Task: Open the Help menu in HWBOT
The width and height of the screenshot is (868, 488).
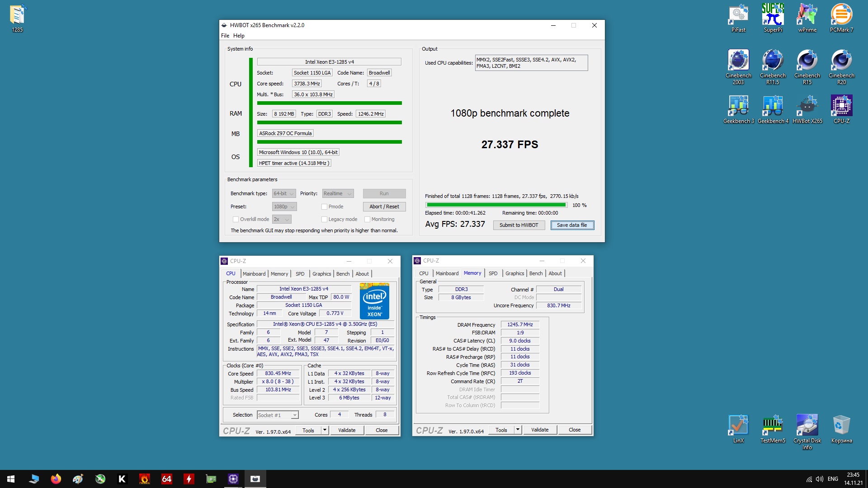Action: click(x=239, y=36)
